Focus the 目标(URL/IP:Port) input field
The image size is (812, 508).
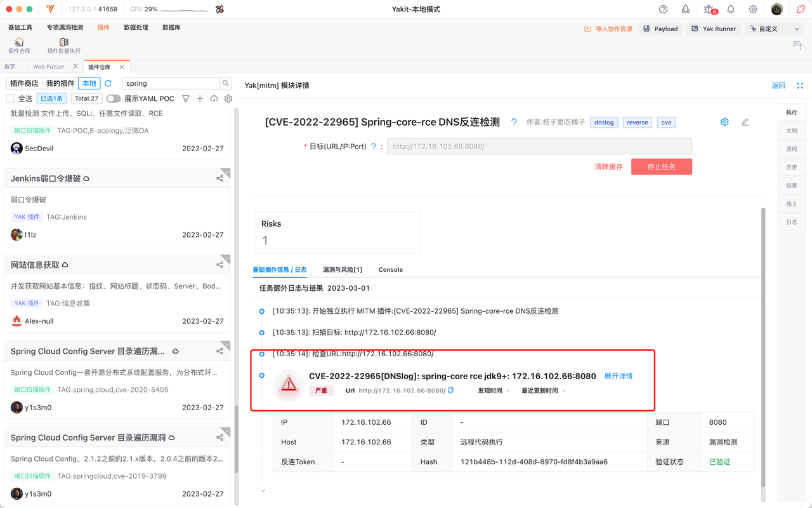click(x=539, y=146)
